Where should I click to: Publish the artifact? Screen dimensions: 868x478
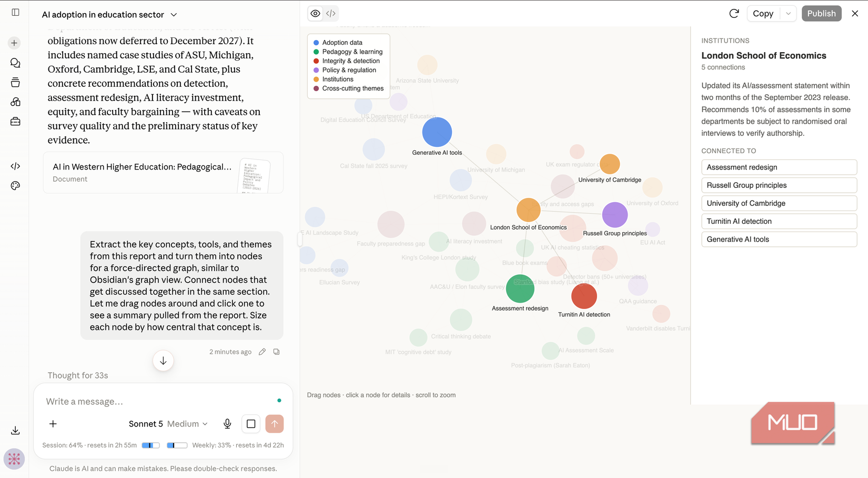tap(821, 14)
